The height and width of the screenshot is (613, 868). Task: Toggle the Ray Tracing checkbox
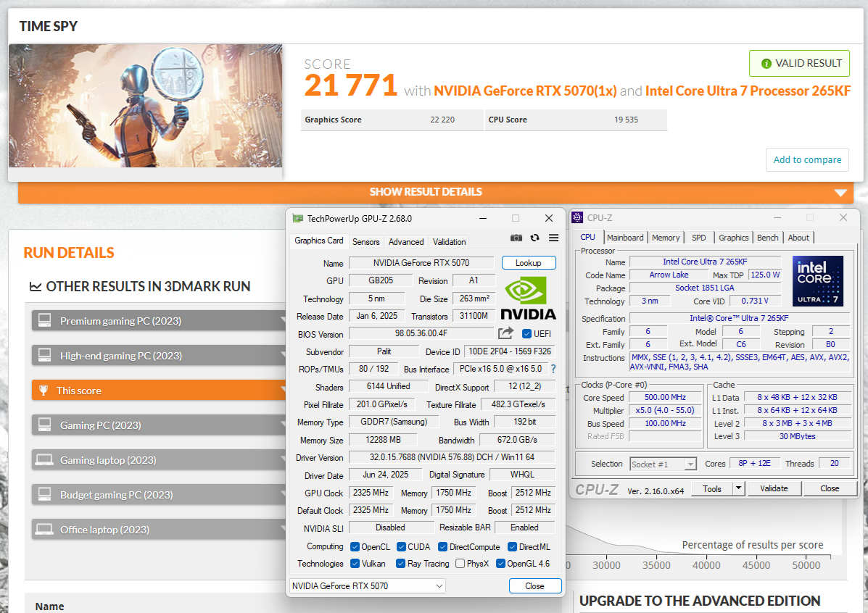click(401, 564)
